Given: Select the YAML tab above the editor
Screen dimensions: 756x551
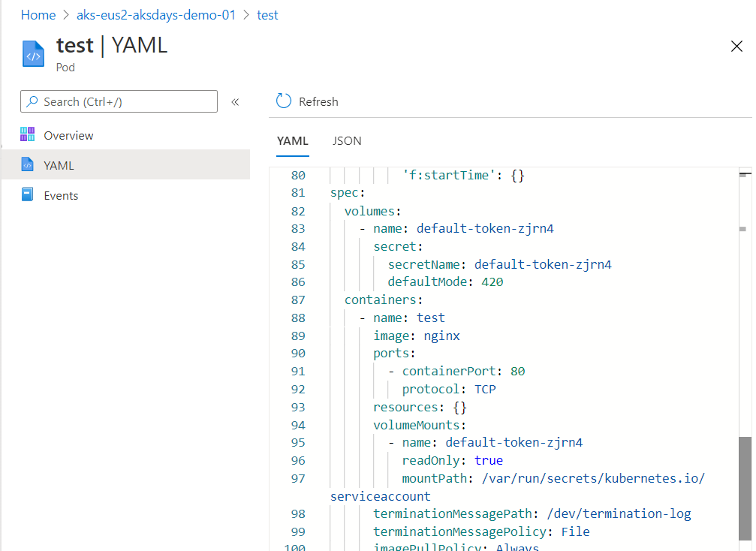Looking at the screenshot, I should click(292, 140).
